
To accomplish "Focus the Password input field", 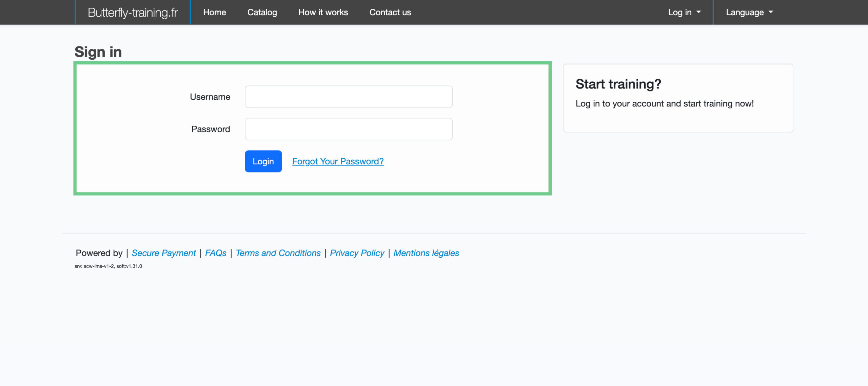I will (349, 129).
